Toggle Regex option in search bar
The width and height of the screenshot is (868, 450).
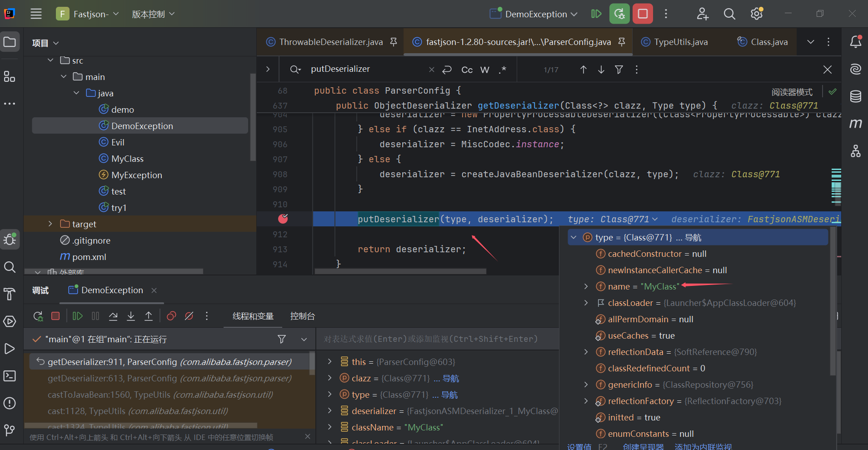coord(502,70)
